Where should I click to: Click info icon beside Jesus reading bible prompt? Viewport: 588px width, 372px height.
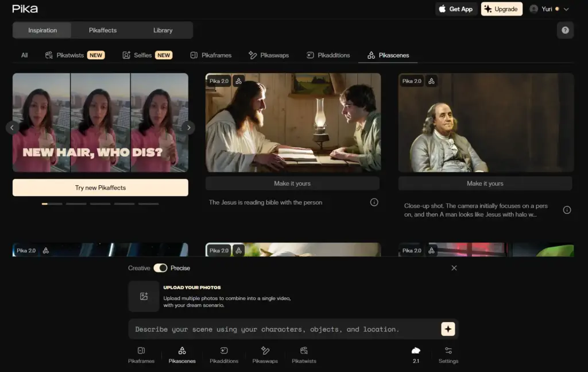click(374, 202)
